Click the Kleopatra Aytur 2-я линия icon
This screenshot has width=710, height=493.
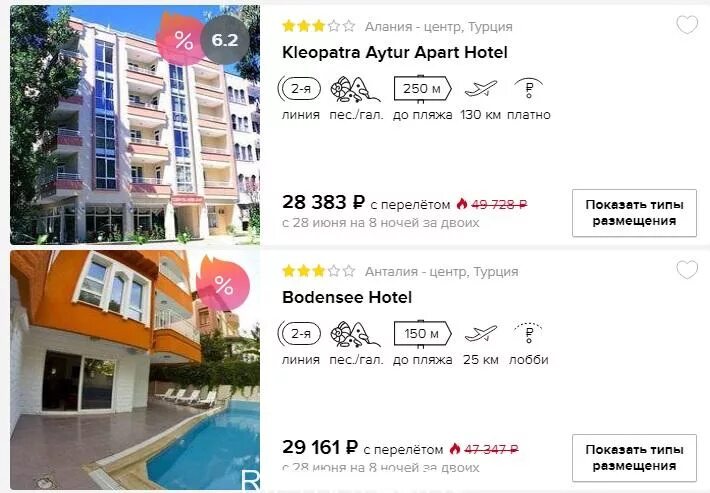coord(300,89)
